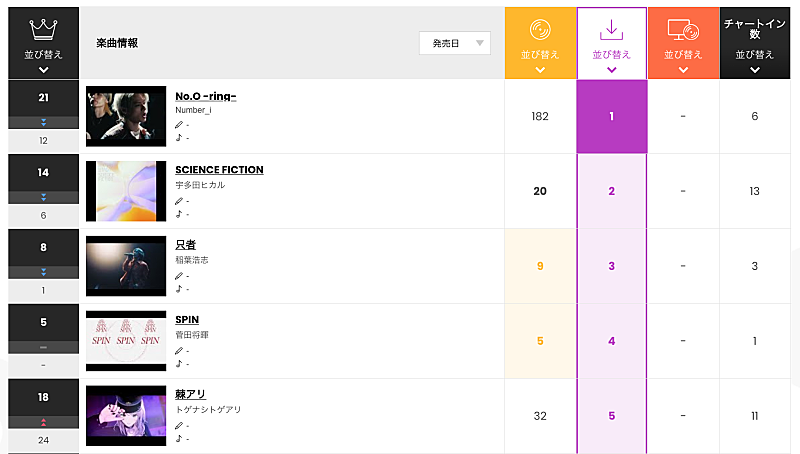Click the orange CD sales icon

coord(540,30)
